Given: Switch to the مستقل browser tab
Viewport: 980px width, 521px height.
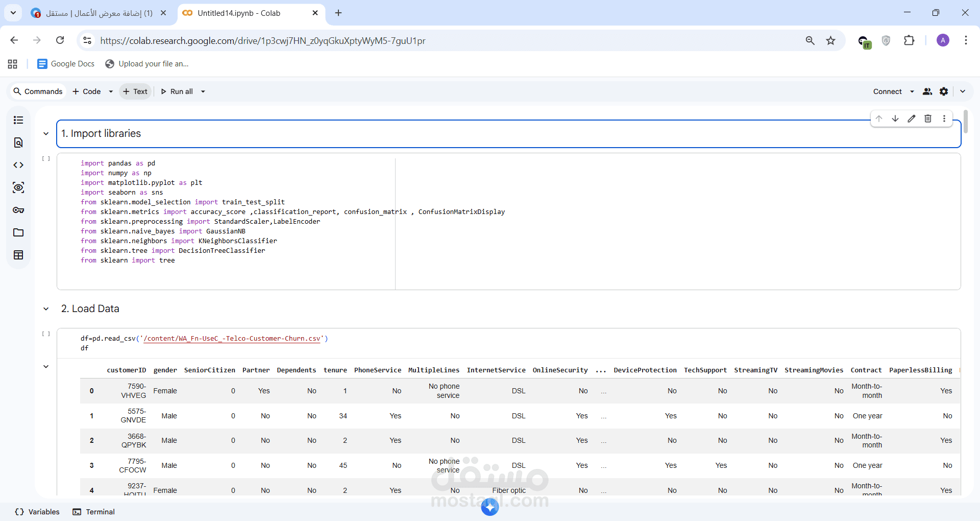Looking at the screenshot, I should (99, 13).
